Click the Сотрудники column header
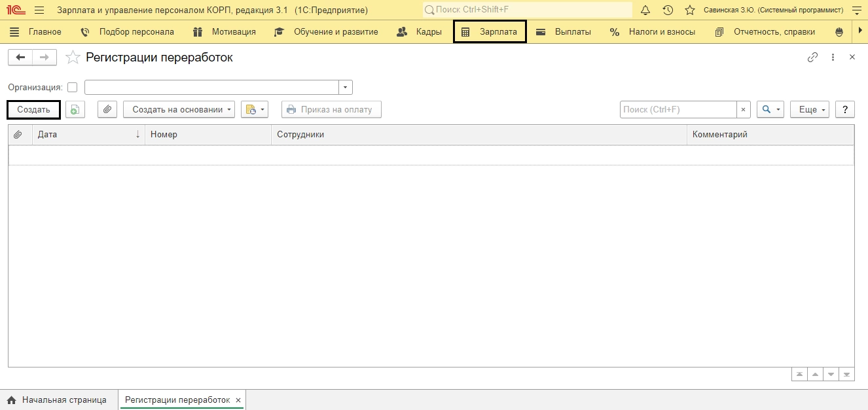This screenshot has height=410, width=868. 479,135
